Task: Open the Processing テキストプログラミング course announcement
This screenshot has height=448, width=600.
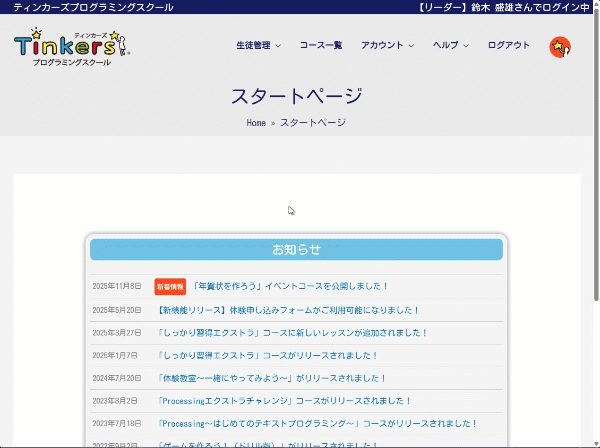Action: pyautogui.click(x=318, y=424)
